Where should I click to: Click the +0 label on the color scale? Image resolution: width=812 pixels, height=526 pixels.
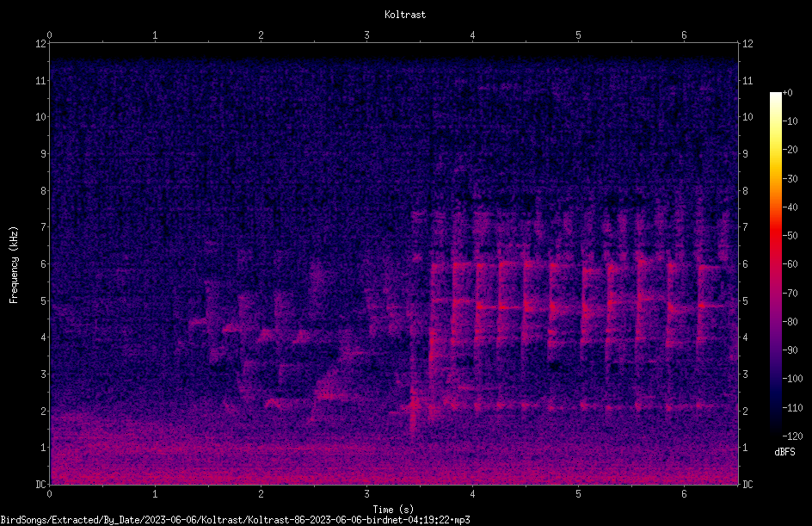pos(787,93)
